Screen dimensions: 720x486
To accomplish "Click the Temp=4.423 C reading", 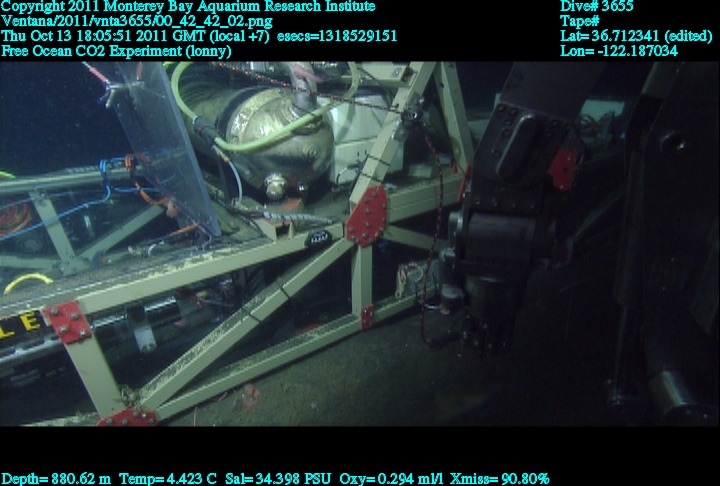I will coord(168,479).
